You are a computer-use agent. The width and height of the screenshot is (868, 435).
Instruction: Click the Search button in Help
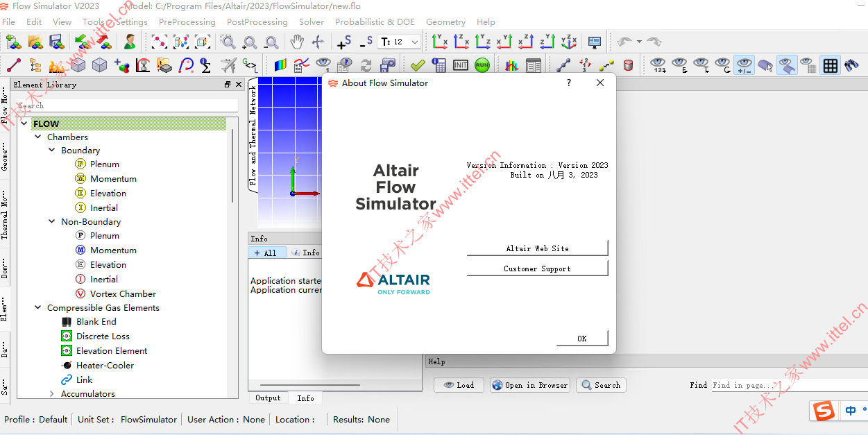(601, 385)
